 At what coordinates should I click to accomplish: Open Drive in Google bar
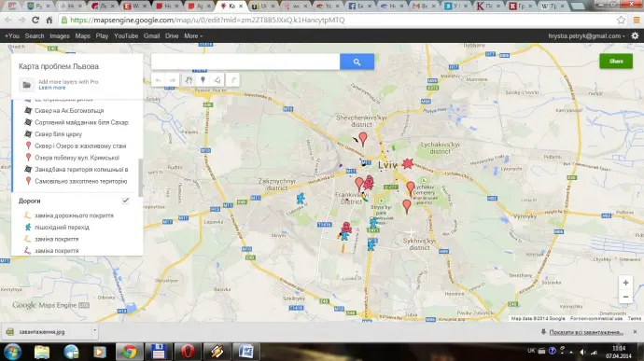click(x=172, y=35)
